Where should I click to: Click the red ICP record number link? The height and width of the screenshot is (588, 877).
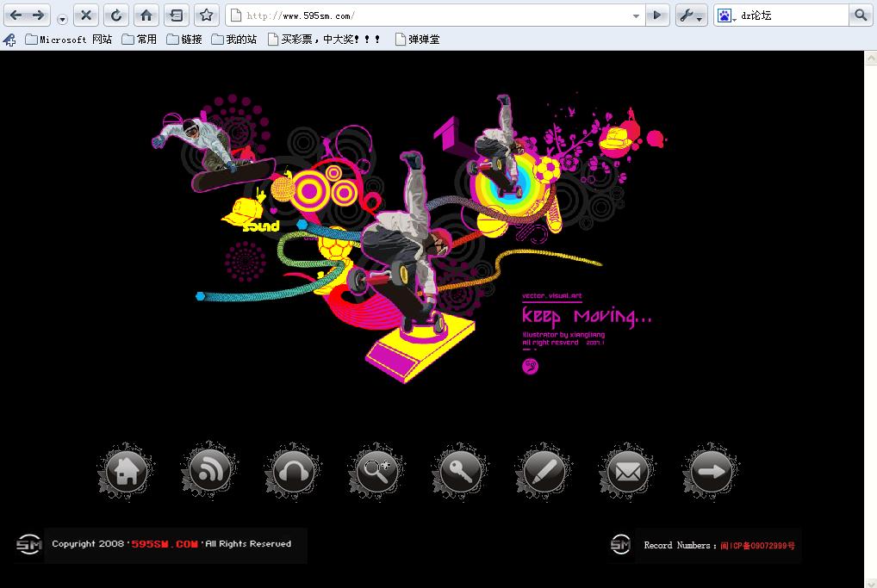coord(757,545)
